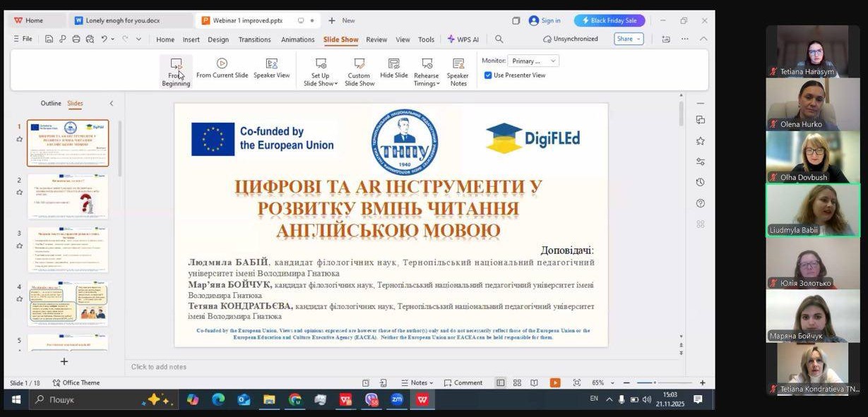Switch to the Animations ribbon tab

coord(297,40)
